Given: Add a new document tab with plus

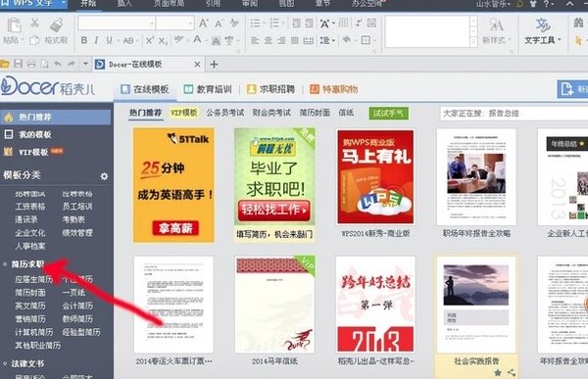Looking at the screenshot, I should point(214,65).
